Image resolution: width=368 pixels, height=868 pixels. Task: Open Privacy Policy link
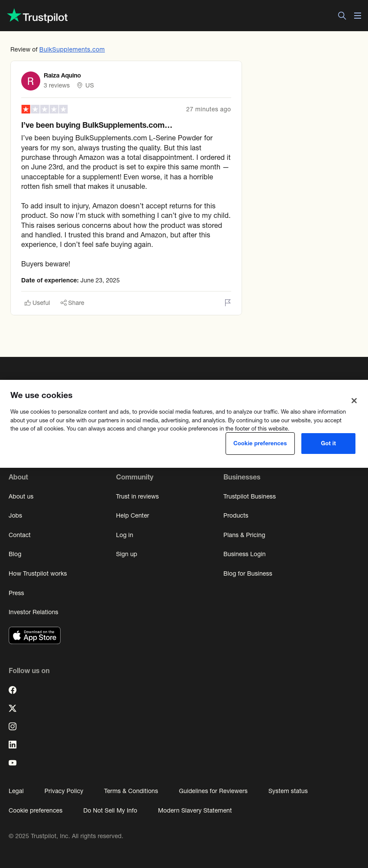[x=64, y=791]
